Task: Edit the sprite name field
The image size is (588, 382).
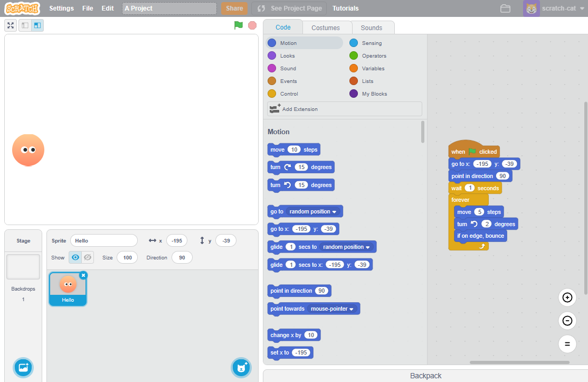Action: pyautogui.click(x=104, y=240)
